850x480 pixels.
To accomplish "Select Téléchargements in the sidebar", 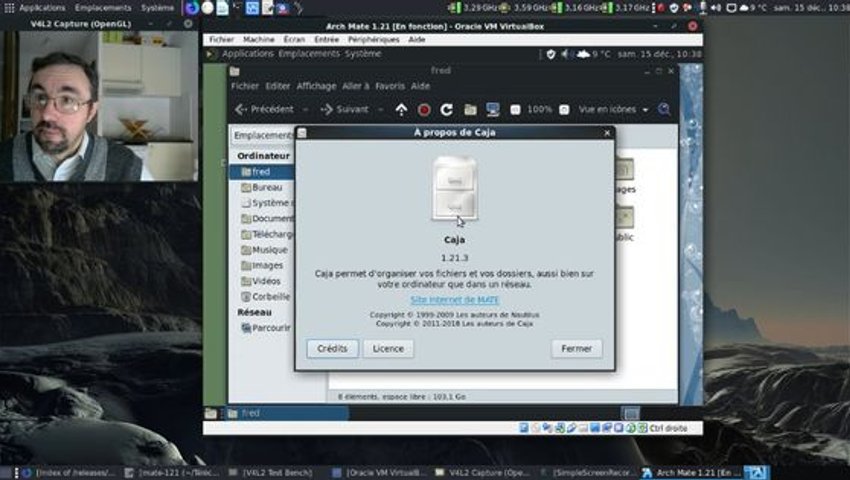I will 262,235.
